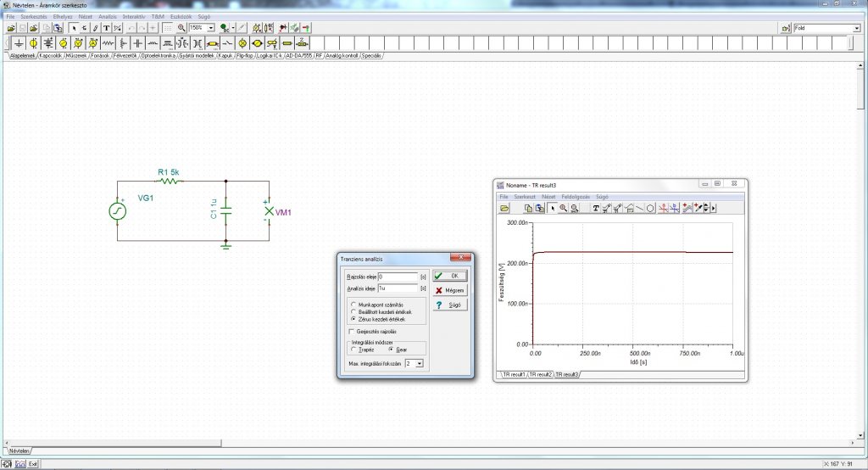Select the VM1 voltmeter in the schematic
This screenshot has width=868, height=470.
click(x=269, y=211)
